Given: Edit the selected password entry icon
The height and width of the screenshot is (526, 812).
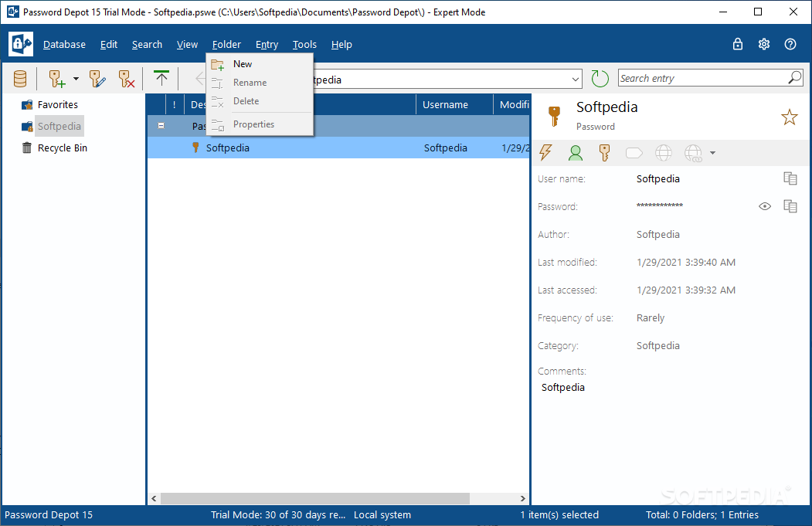Looking at the screenshot, I should point(97,79).
